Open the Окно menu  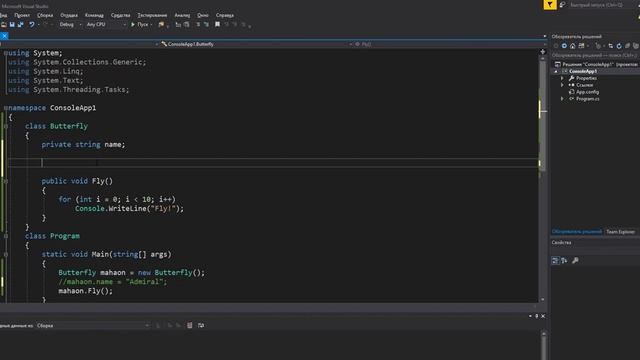203,15
